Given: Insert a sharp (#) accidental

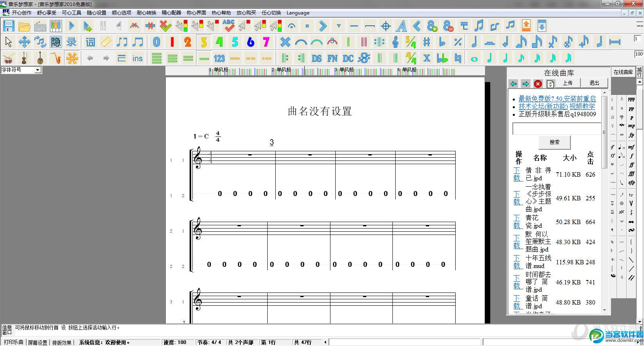Looking at the screenshot, I should pyautogui.click(x=427, y=42).
